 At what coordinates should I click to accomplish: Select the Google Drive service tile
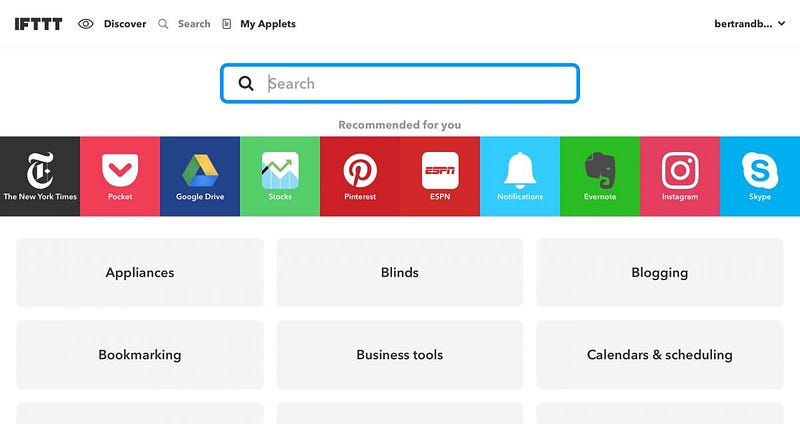[x=200, y=177]
